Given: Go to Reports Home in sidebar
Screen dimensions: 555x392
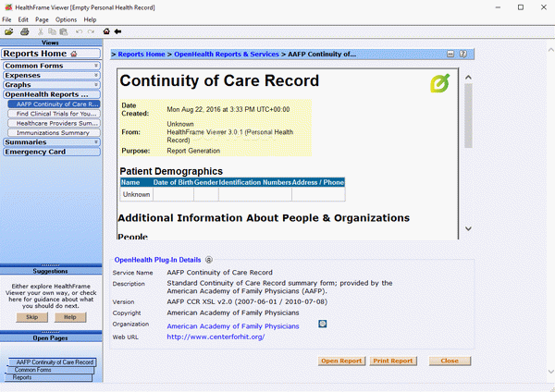Looking at the screenshot, I should point(51,54).
